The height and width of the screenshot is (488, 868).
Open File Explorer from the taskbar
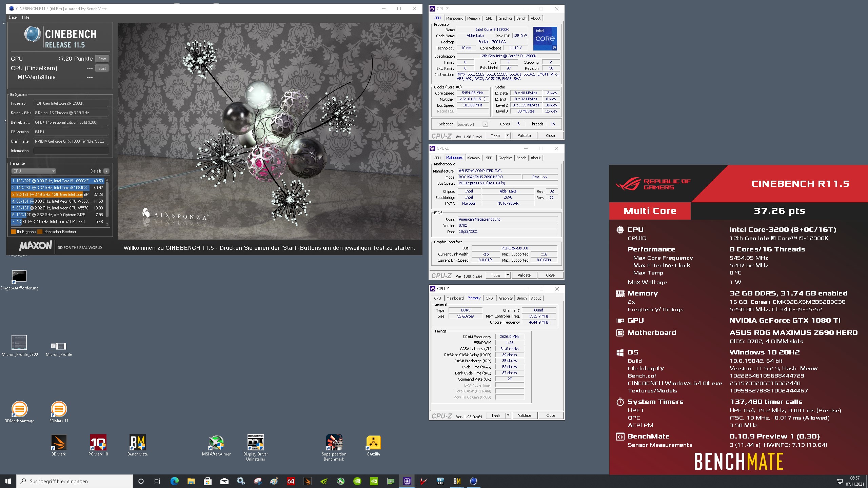(191, 481)
